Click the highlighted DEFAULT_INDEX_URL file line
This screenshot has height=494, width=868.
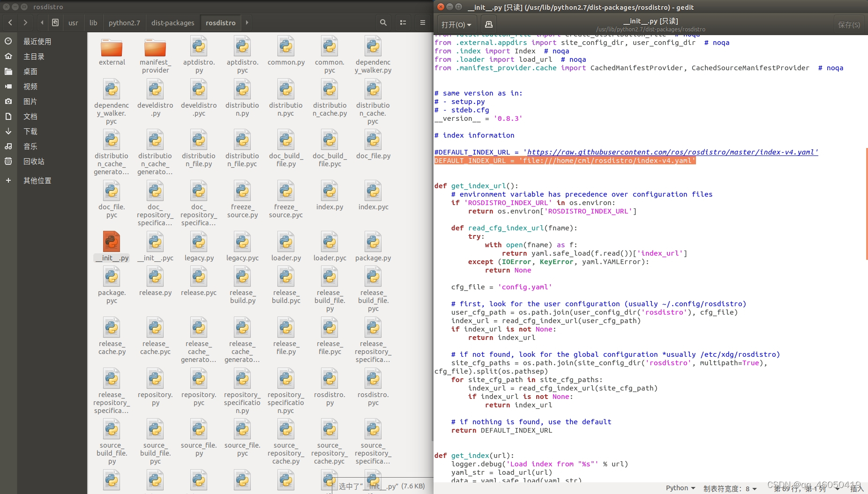pyautogui.click(x=565, y=161)
